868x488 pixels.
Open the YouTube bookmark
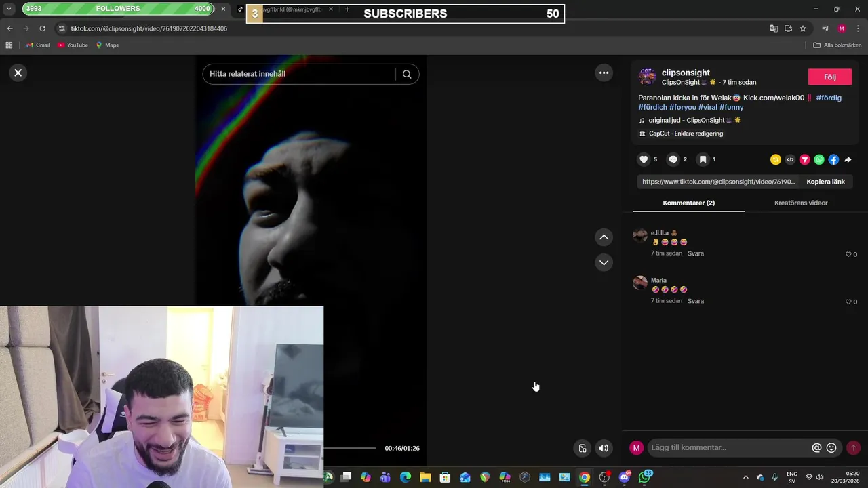click(x=73, y=45)
